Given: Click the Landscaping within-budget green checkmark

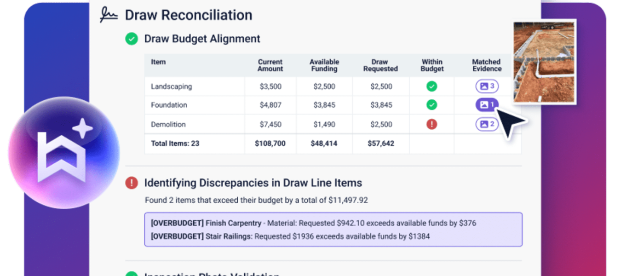Looking at the screenshot, I should pos(431,86).
